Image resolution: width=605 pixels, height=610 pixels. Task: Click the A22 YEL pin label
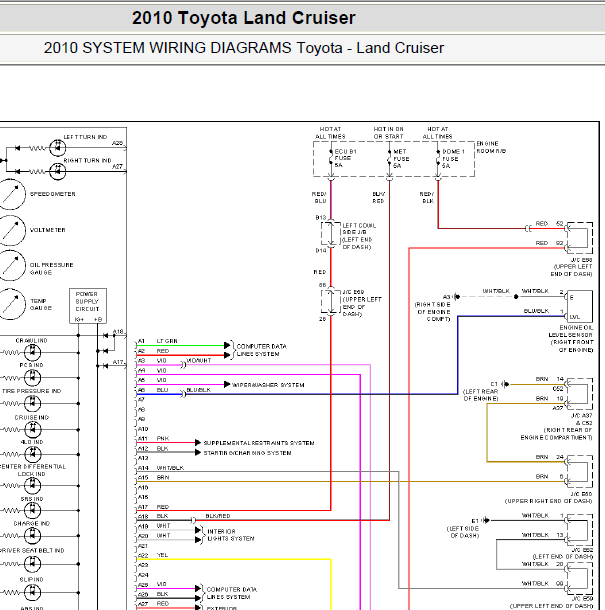(153, 555)
